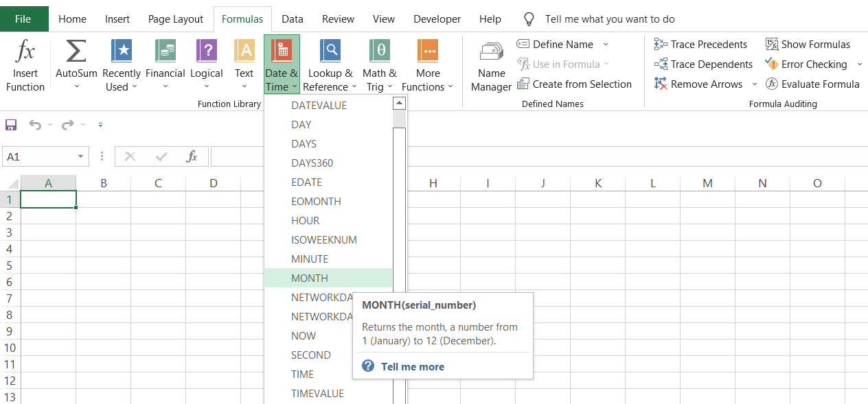Expand the Name Box dropdown arrow

[81, 157]
